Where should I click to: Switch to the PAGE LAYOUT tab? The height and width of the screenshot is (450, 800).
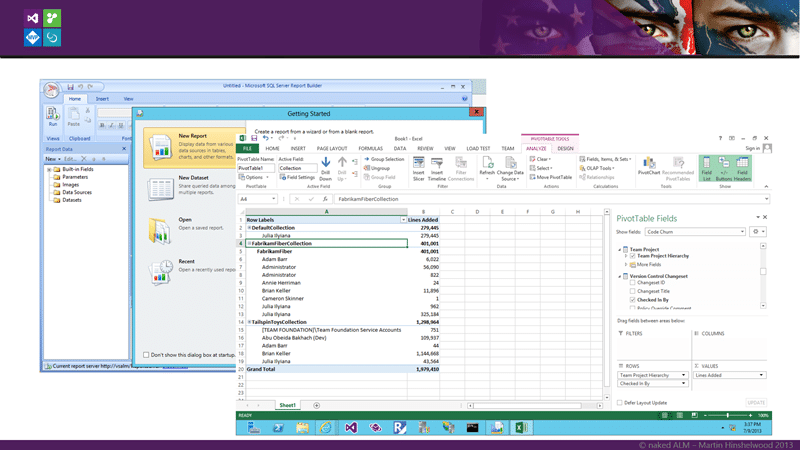coord(332,148)
